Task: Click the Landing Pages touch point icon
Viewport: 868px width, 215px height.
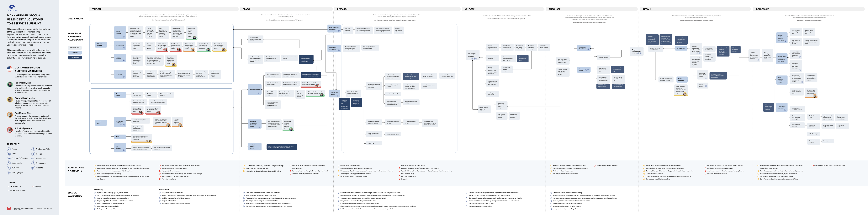Action: [x=9, y=173]
